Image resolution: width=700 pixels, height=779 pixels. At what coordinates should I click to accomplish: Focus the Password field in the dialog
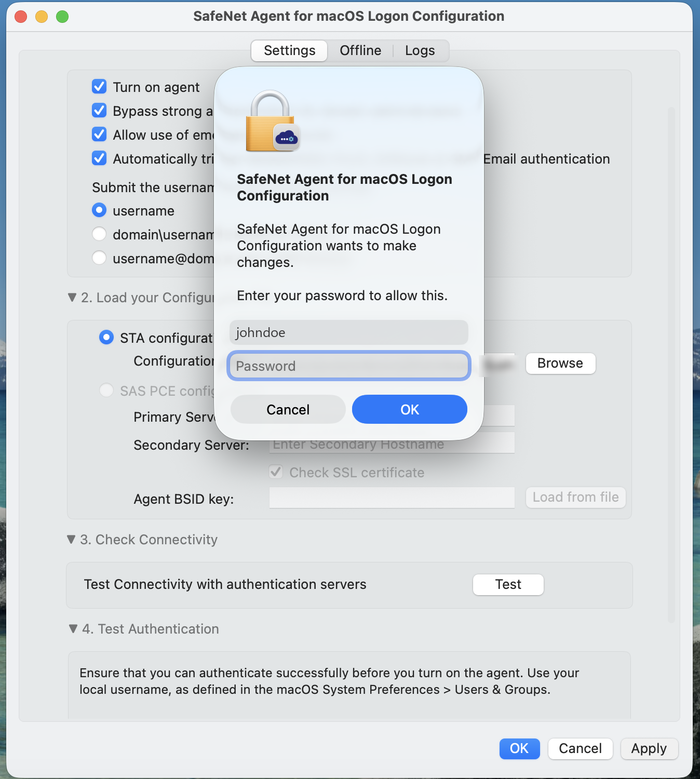point(349,366)
